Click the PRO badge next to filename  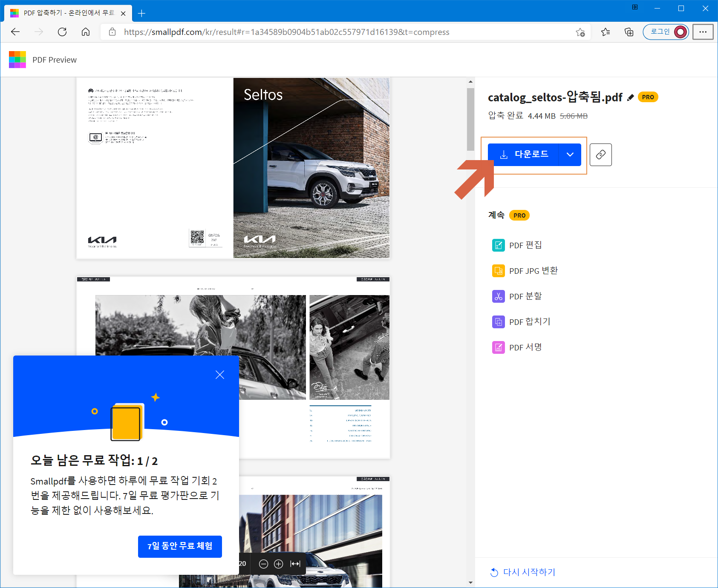tap(648, 97)
